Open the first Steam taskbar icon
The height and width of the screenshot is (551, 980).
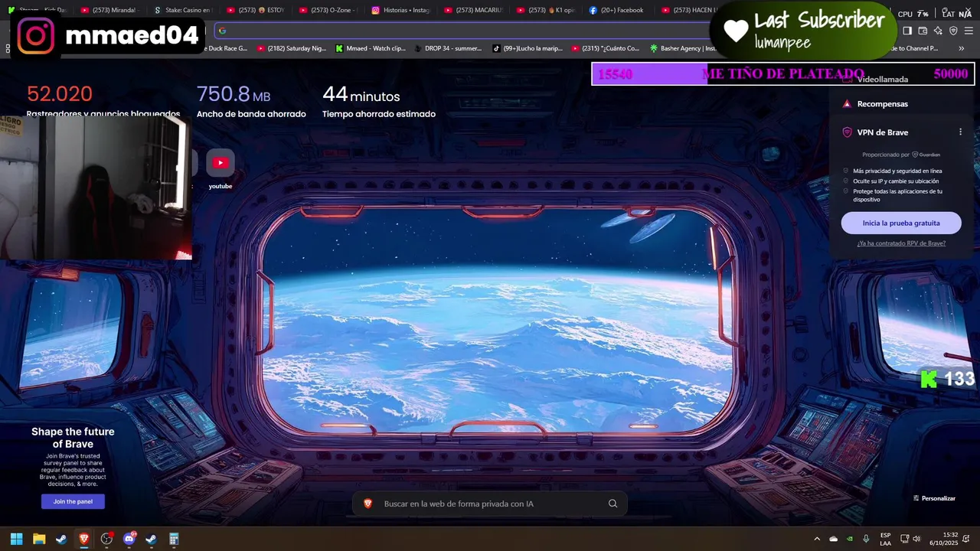click(61, 539)
